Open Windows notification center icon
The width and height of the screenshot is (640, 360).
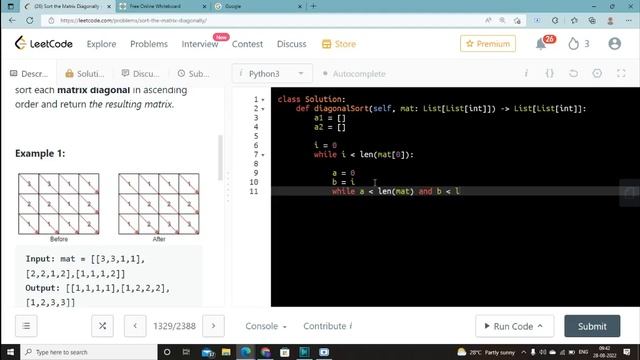[627, 352]
